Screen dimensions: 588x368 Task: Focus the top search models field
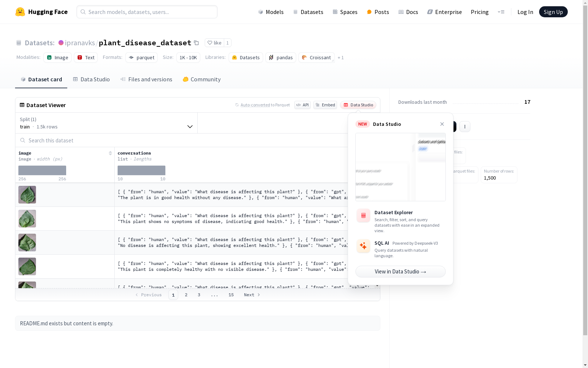tap(147, 12)
